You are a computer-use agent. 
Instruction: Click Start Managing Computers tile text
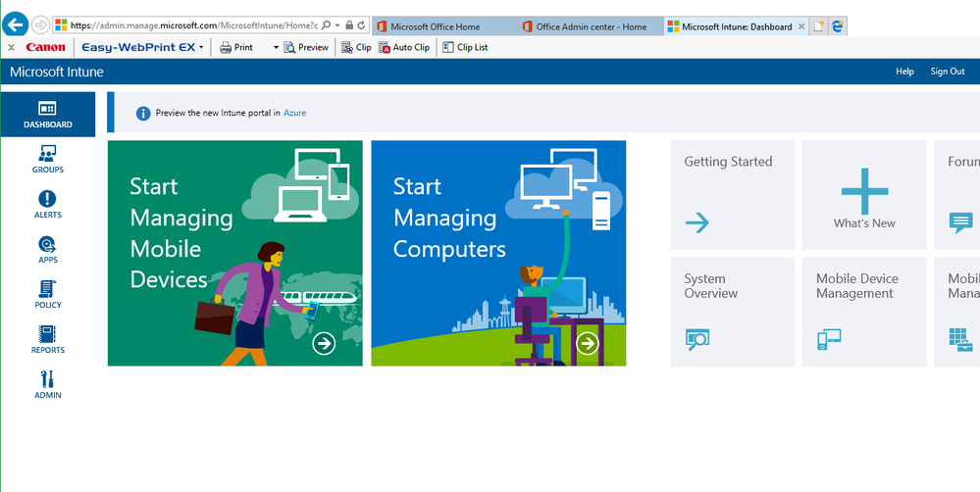[449, 218]
